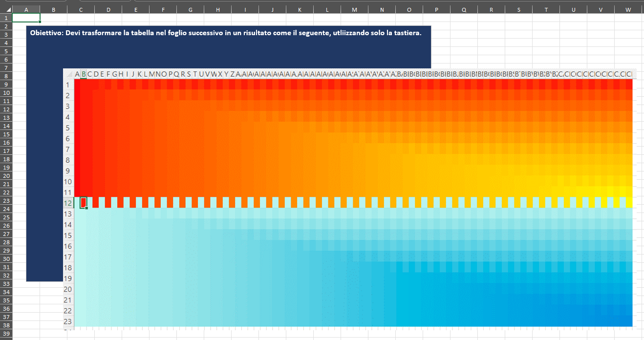This screenshot has height=340, width=644.
Task: Select worksheet row header 20 at left edge
Action: click(x=6, y=175)
